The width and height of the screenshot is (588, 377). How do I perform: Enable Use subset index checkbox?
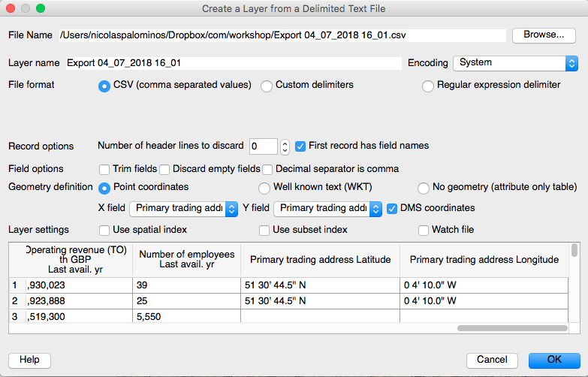(x=264, y=231)
